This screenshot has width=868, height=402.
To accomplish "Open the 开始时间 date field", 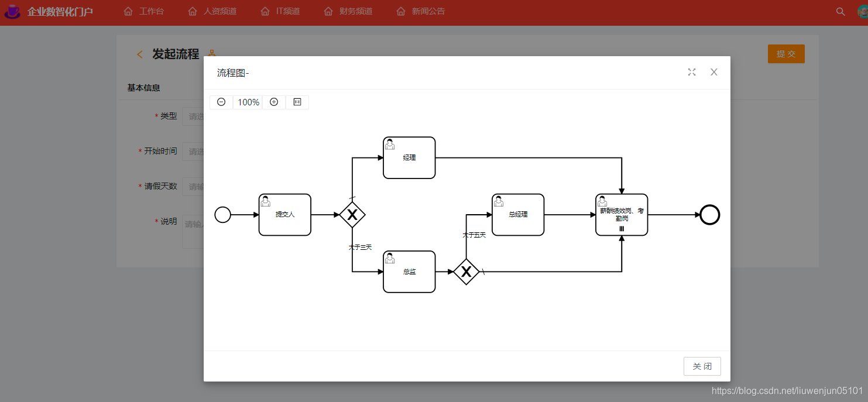I will pos(193,152).
